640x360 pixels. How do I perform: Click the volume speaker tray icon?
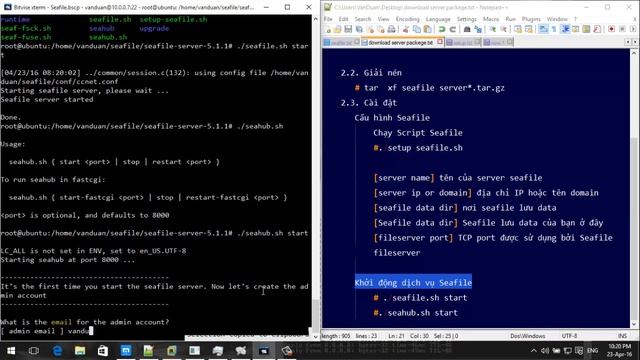tap(544, 351)
